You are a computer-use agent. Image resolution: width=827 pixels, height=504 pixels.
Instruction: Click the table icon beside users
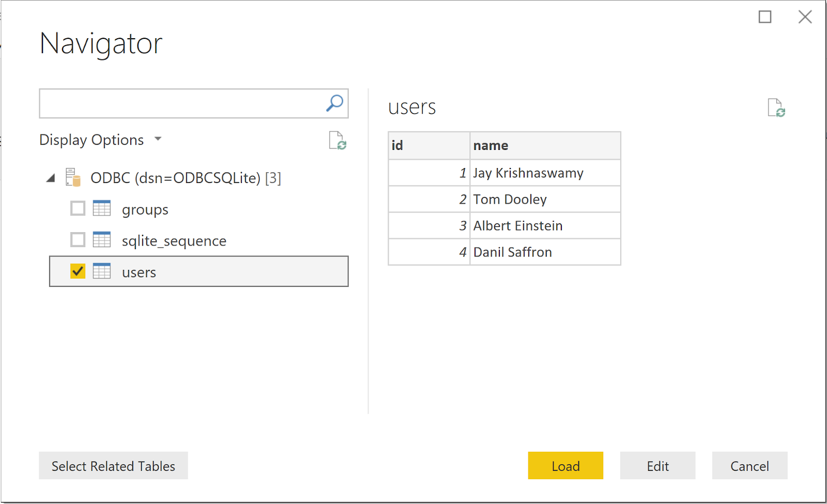pyautogui.click(x=102, y=271)
